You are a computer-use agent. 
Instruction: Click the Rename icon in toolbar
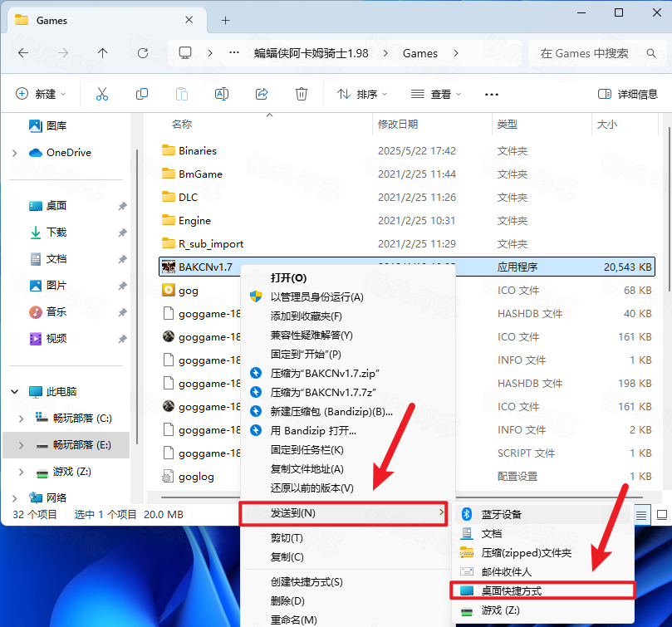pyautogui.click(x=222, y=94)
